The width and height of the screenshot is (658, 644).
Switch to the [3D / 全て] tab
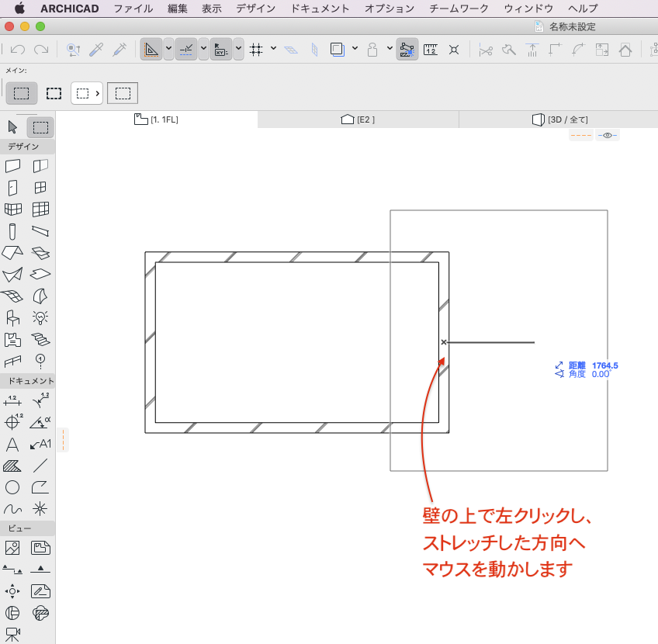point(559,119)
